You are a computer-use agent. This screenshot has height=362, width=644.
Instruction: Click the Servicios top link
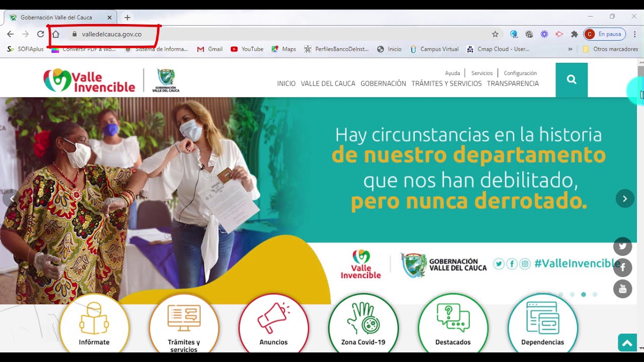[x=481, y=73]
